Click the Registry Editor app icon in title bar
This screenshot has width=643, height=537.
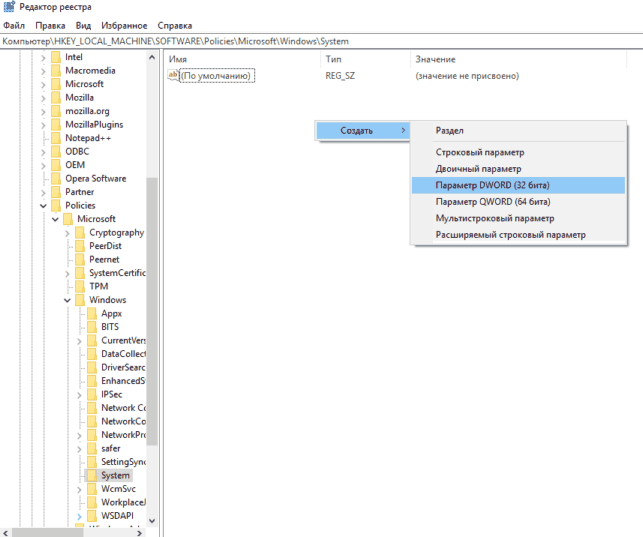pos(9,7)
